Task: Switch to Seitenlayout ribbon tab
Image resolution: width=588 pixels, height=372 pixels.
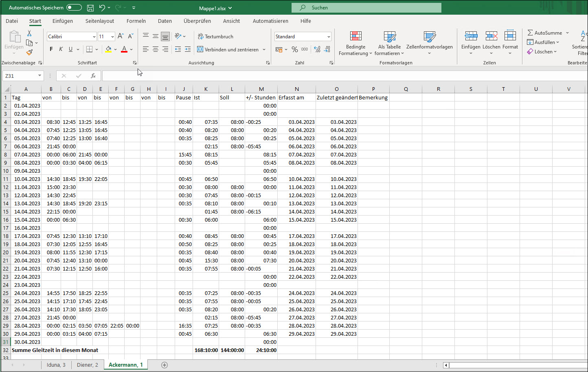Action: click(x=100, y=21)
